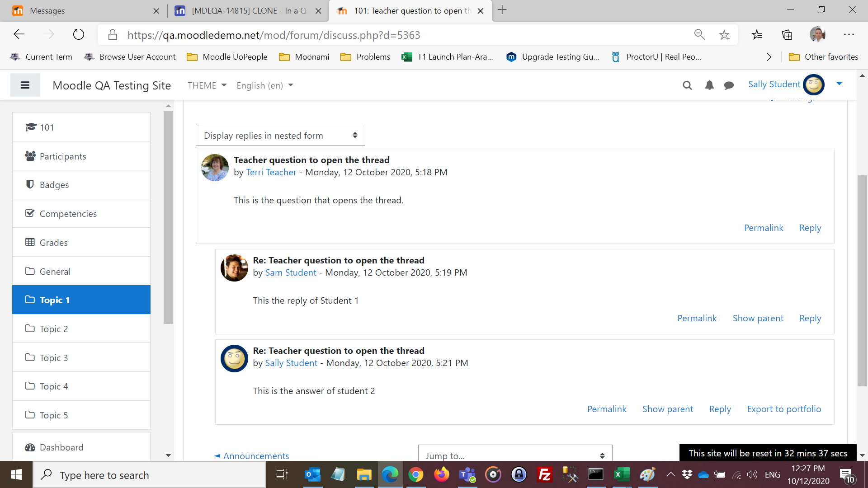The width and height of the screenshot is (868, 488).
Task: Open notifications bell icon
Action: 709,85
